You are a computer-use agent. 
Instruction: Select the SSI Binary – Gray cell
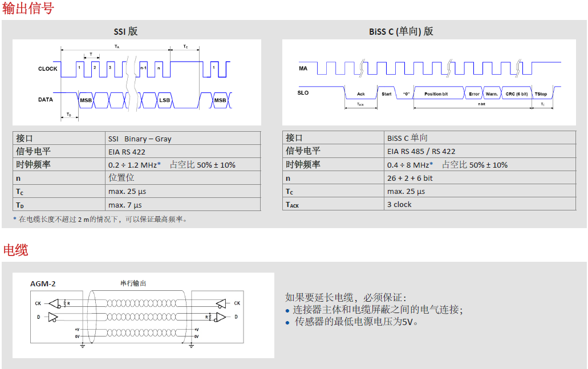click(x=140, y=139)
